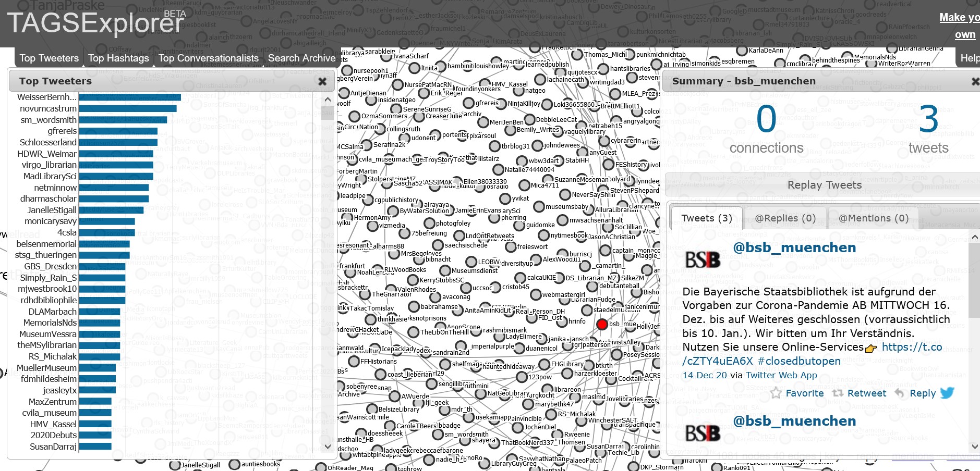Select the KerryStubbsSC node circle
The image size is (980, 471).
click(x=413, y=280)
